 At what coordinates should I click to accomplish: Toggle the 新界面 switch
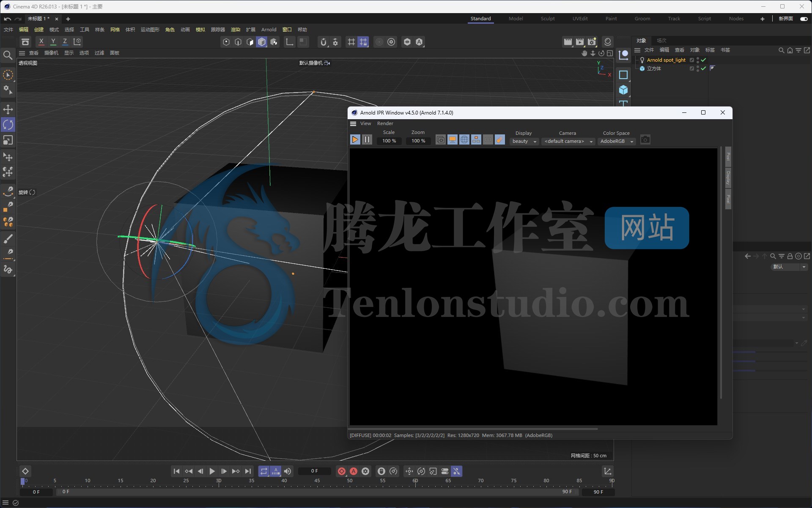(804, 19)
